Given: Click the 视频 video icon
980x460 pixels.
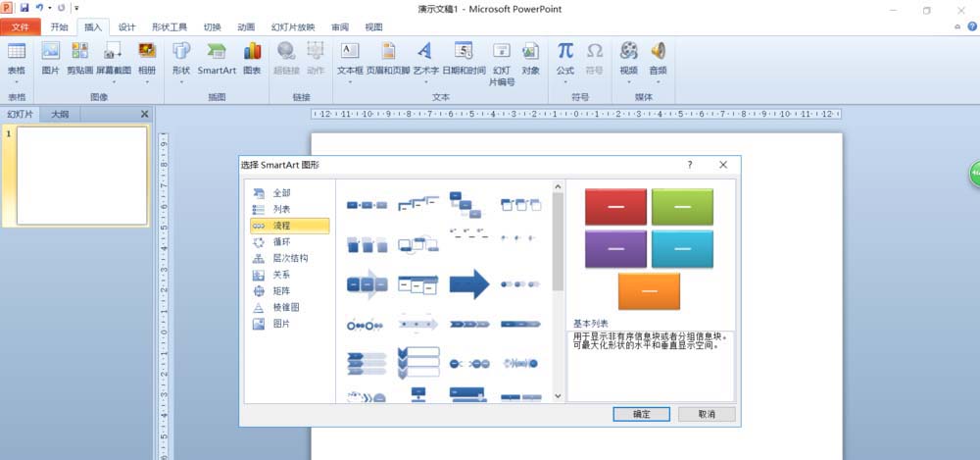Looking at the screenshot, I should pos(629,51).
